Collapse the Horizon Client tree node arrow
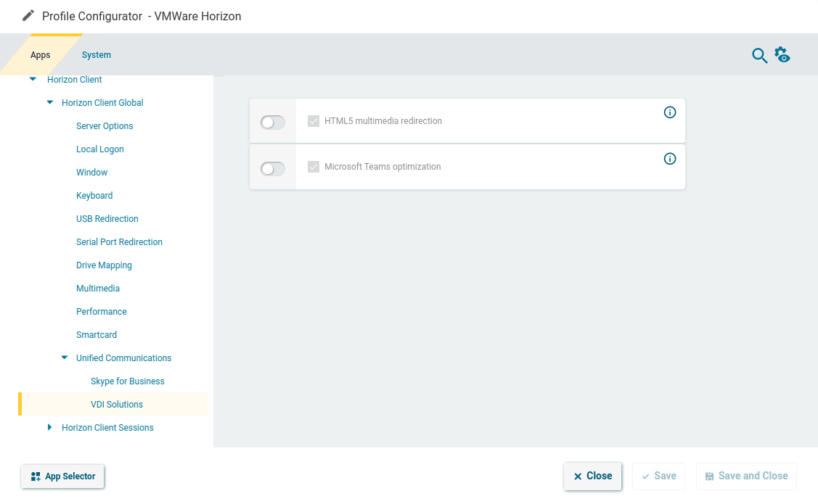Viewport: 818px width, 504px height. (x=33, y=79)
